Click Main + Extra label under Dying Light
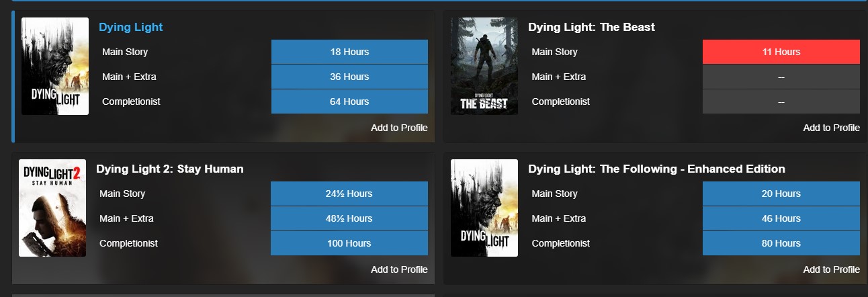 pyautogui.click(x=129, y=77)
